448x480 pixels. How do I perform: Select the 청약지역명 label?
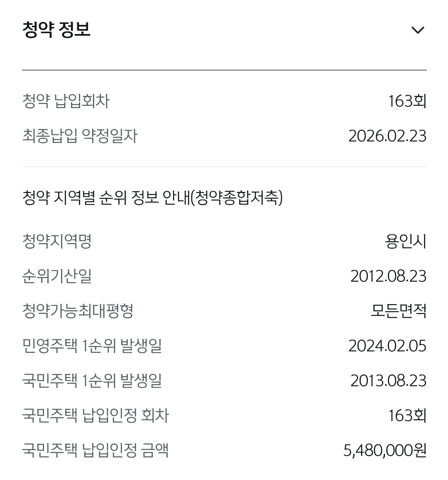57,241
